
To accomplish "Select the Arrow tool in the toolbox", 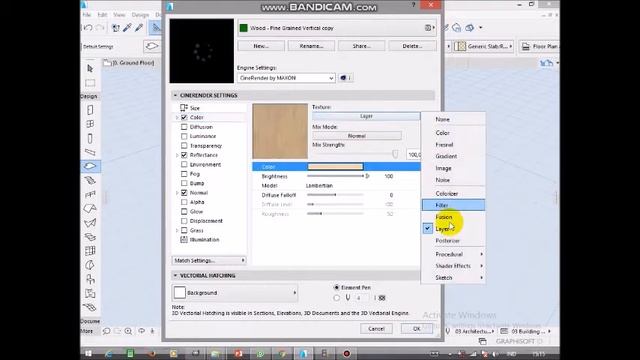I will (x=90, y=69).
